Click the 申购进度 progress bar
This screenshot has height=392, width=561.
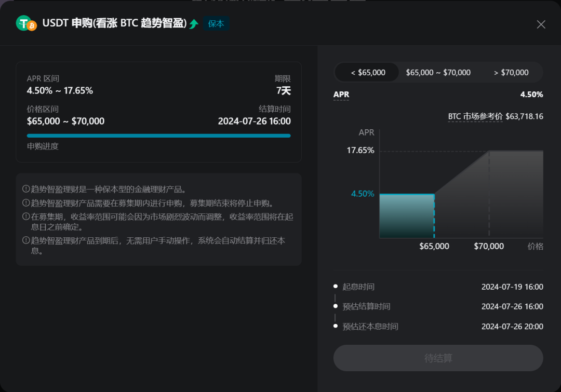click(158, 136)
